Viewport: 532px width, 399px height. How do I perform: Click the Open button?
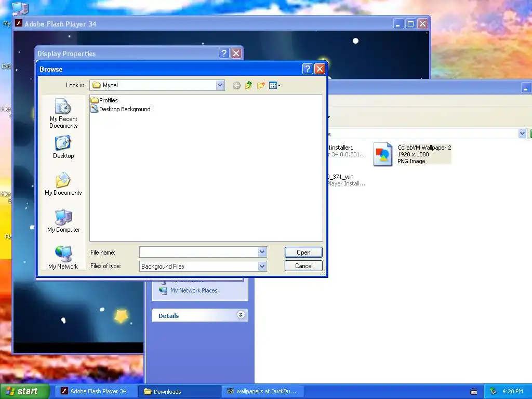tap(303, 252)
